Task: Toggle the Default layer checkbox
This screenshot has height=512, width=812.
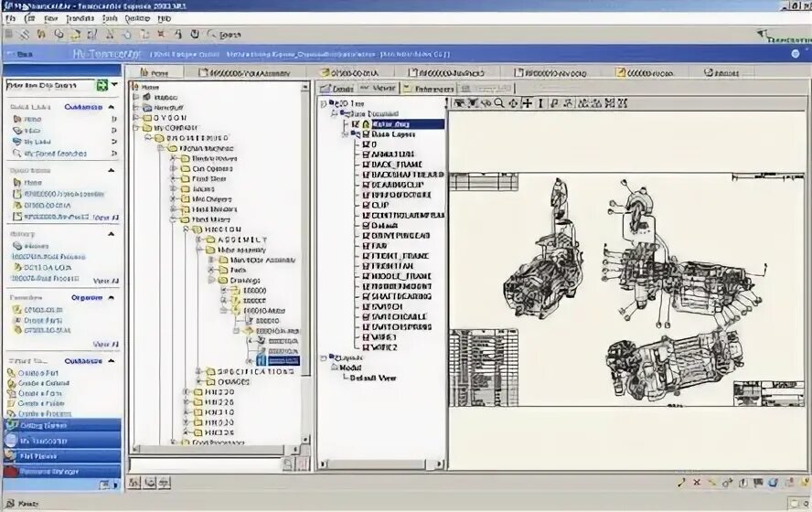Action: click(x=366, y=226)
